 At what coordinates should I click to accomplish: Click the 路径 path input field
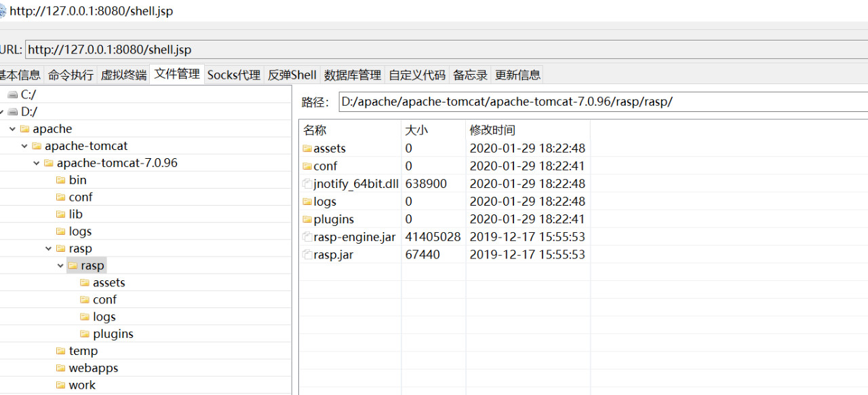click(603, 102)
